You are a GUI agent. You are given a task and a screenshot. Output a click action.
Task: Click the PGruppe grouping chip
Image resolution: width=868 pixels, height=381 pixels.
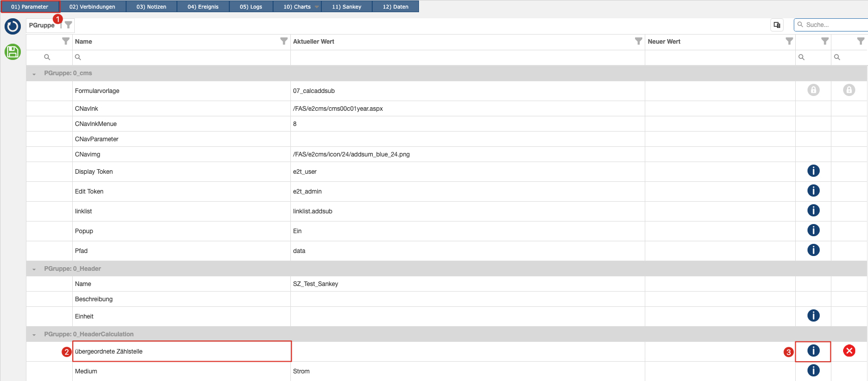[42, 25]
